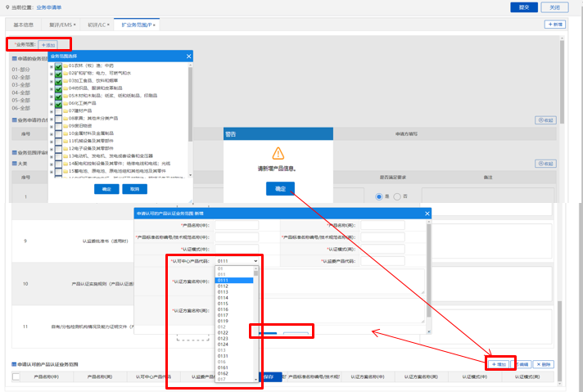Select the 是 radio button in row 1

click(379, 196)
